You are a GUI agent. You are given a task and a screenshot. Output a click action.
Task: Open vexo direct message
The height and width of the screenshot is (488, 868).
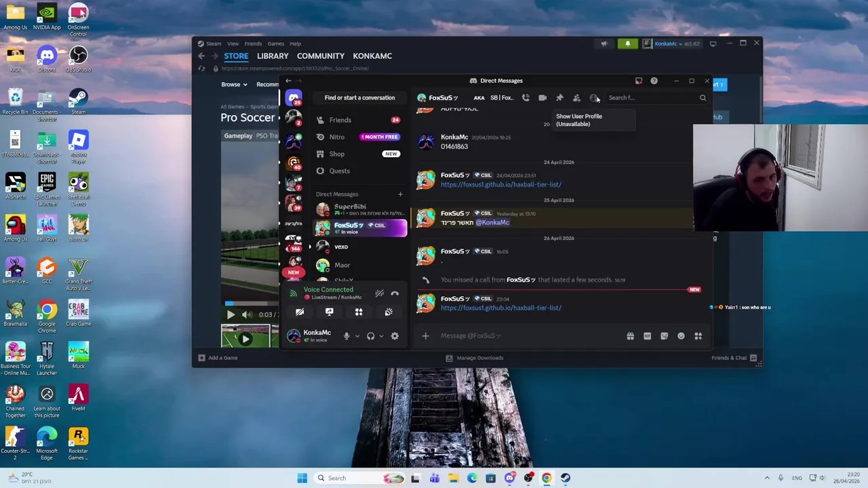[359, 247]
